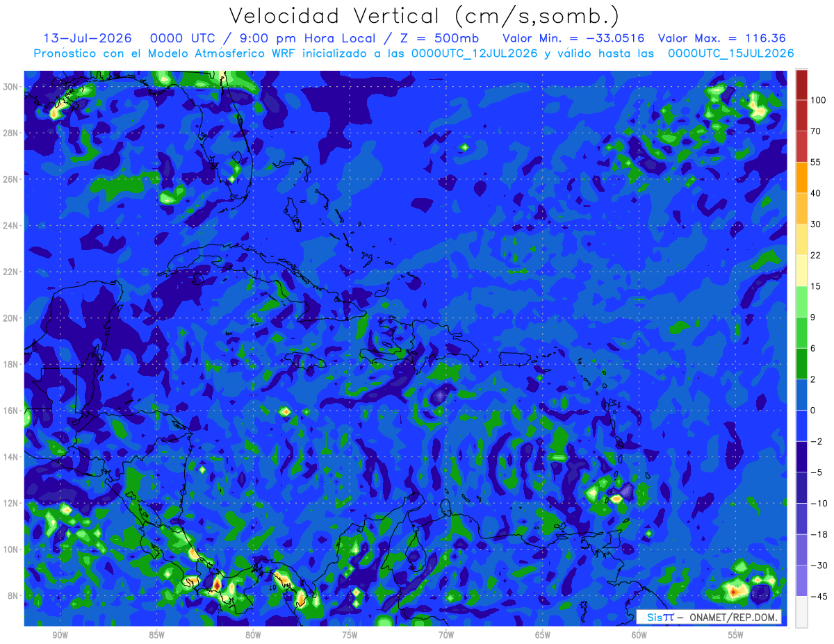Click the latitude axis label '12N'

click(x=11, y=503)
